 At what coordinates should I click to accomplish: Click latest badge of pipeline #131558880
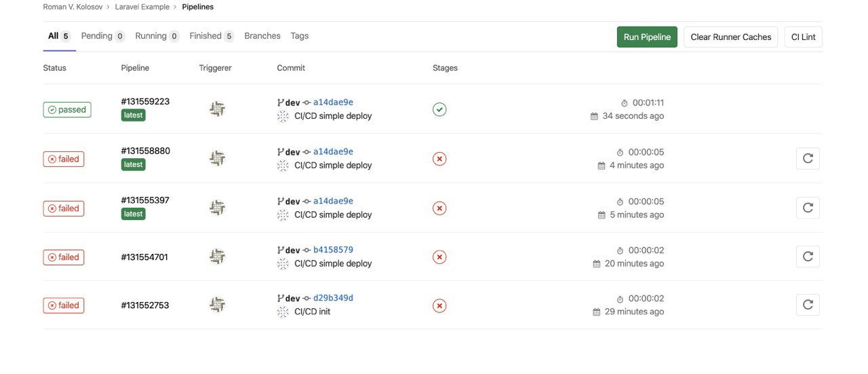coord(134,164)
